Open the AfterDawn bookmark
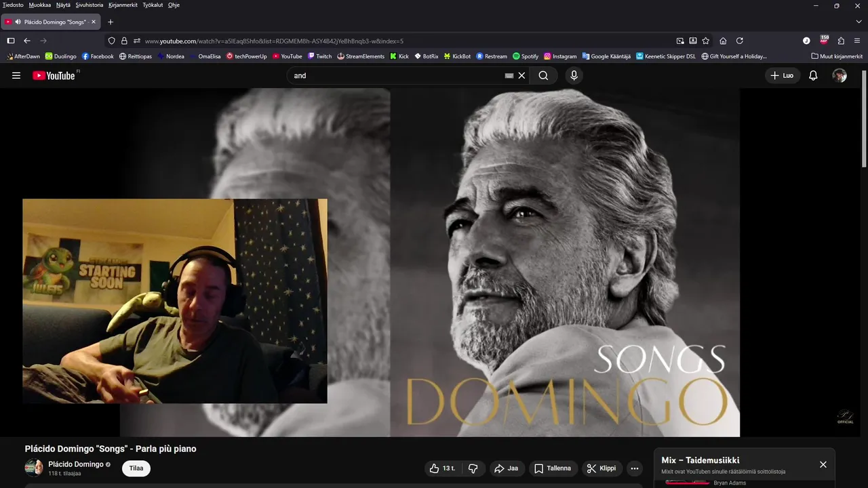868x488 pixels. point(24,56)
